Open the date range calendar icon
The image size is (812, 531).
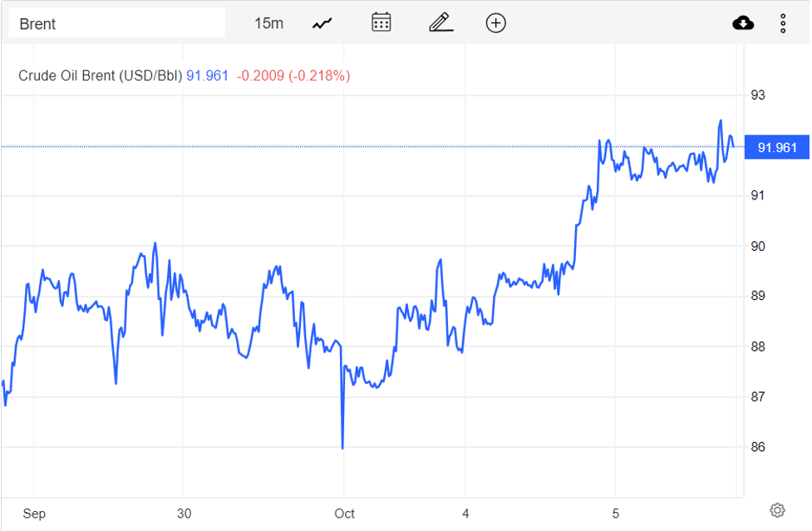point(381,22)
